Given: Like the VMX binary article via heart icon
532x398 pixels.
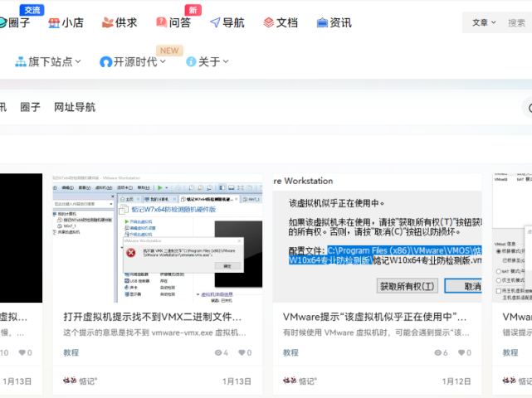Looking at the screenshot, I should click(242, 353).
